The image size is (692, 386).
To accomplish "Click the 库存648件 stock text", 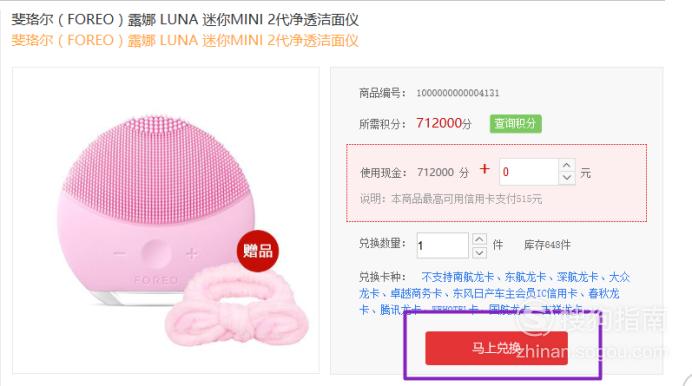I will pyautogui.click(x=547, y=245).
